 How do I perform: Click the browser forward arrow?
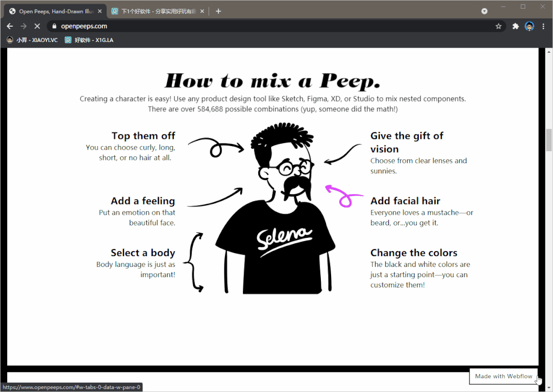24,26
